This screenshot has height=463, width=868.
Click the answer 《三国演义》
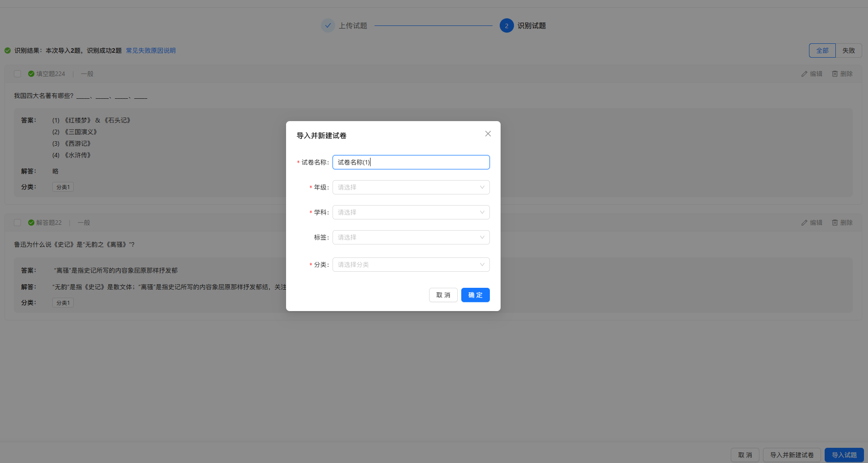pyautogui.click(x=81, y=132)
